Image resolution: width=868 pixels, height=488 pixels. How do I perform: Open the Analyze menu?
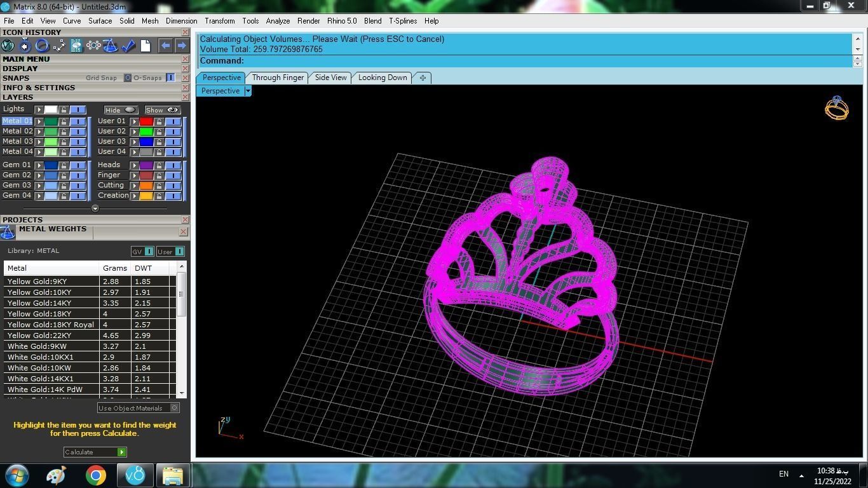pos(278,21)
